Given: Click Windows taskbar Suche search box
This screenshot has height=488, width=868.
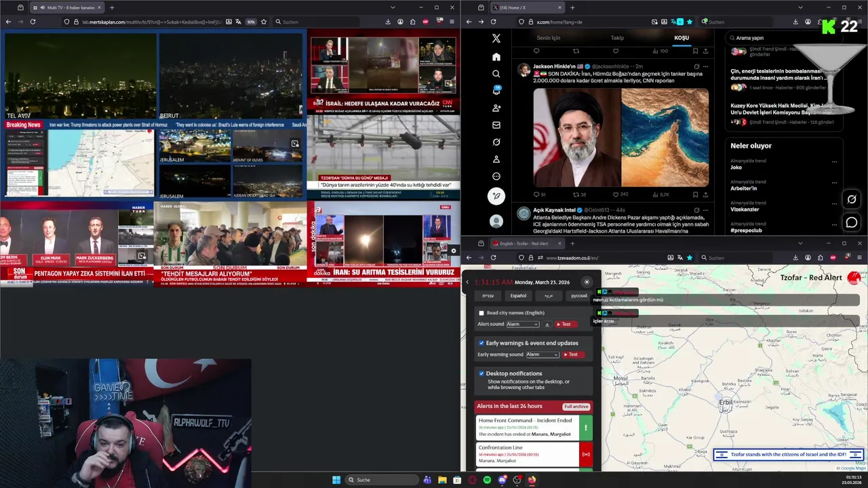Looking at the screenshot, I should click(382, 480).
